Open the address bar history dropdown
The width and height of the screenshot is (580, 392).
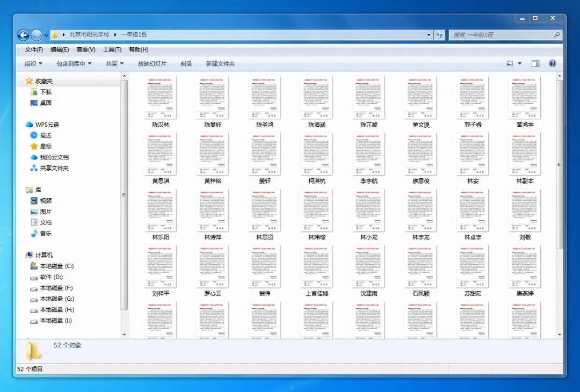point(429,35)
